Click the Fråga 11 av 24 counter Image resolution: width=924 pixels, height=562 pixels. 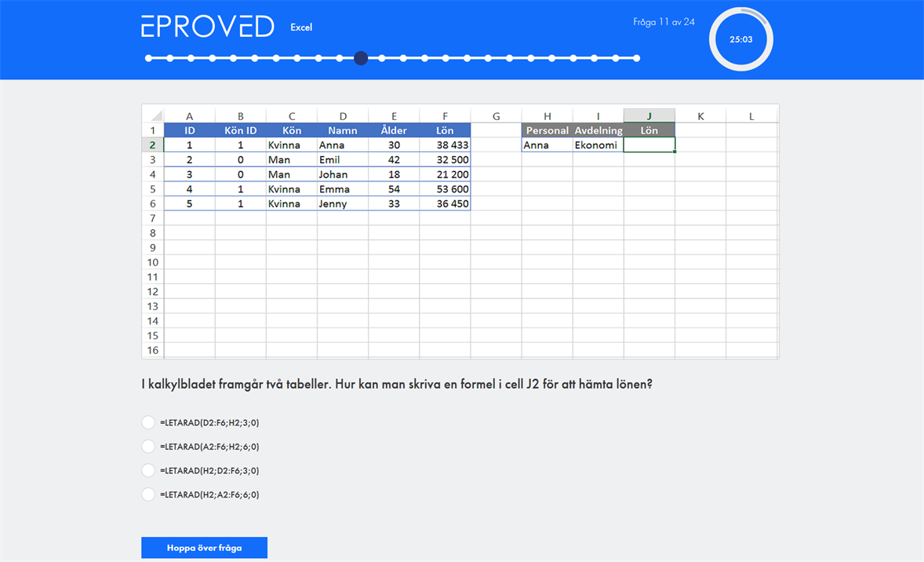(x=664, y=22)
